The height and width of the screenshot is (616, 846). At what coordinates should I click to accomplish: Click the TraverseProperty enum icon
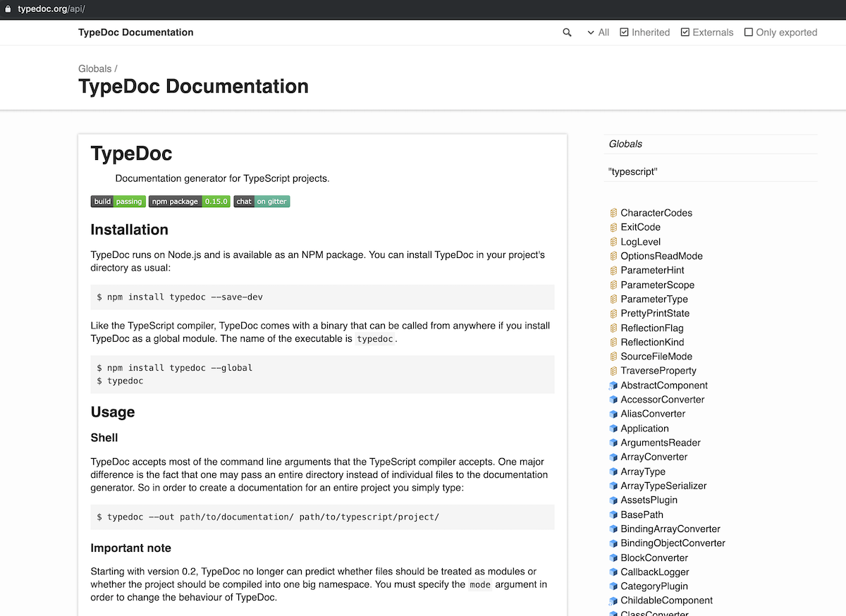[613, 371]
